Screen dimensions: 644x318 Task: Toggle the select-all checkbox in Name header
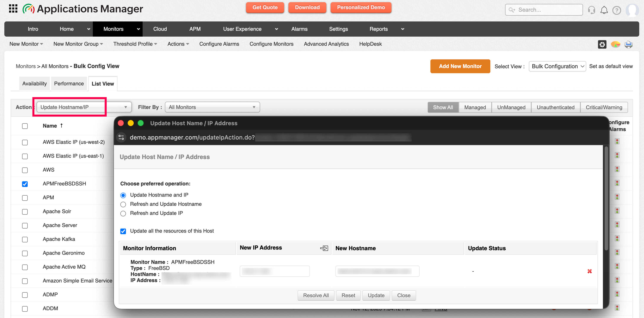coord(25,126)
